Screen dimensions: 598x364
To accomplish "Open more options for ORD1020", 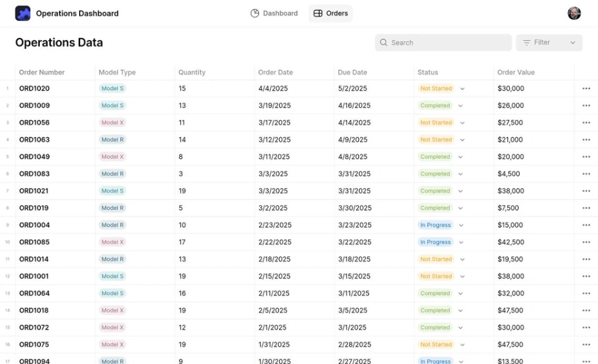I will 586,89.
